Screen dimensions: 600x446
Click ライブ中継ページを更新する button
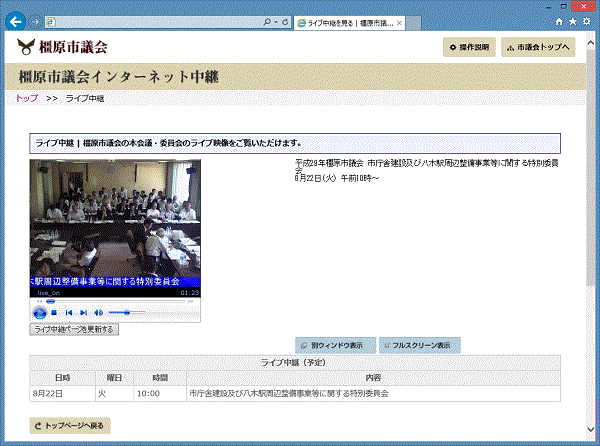tap(74, 329)
